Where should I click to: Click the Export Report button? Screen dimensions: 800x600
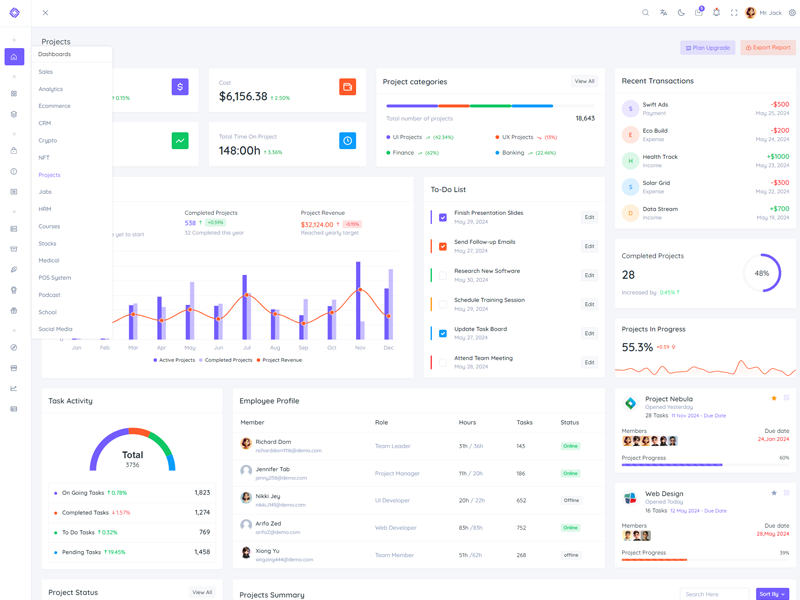click(x=768, y=48)
